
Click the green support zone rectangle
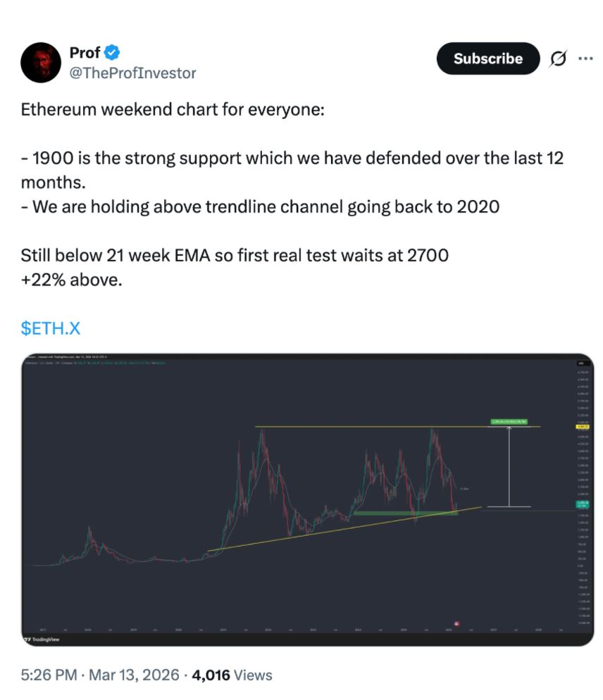[405, 513]
